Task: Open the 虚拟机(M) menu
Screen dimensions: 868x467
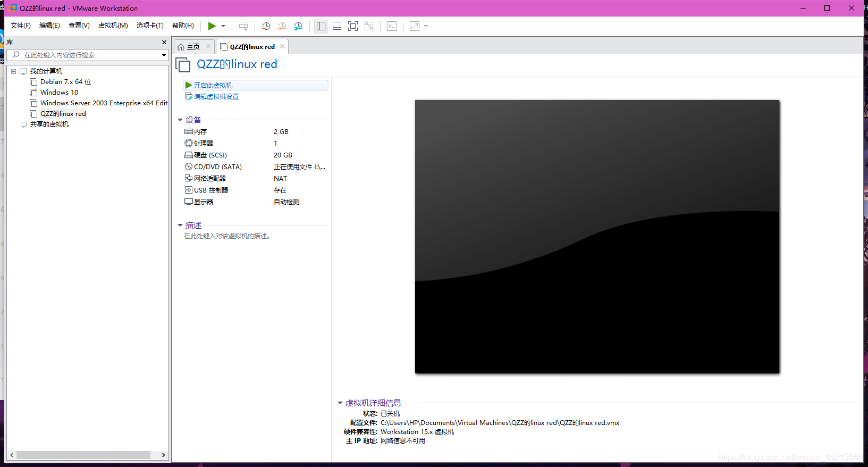Action: click(113, 26)
